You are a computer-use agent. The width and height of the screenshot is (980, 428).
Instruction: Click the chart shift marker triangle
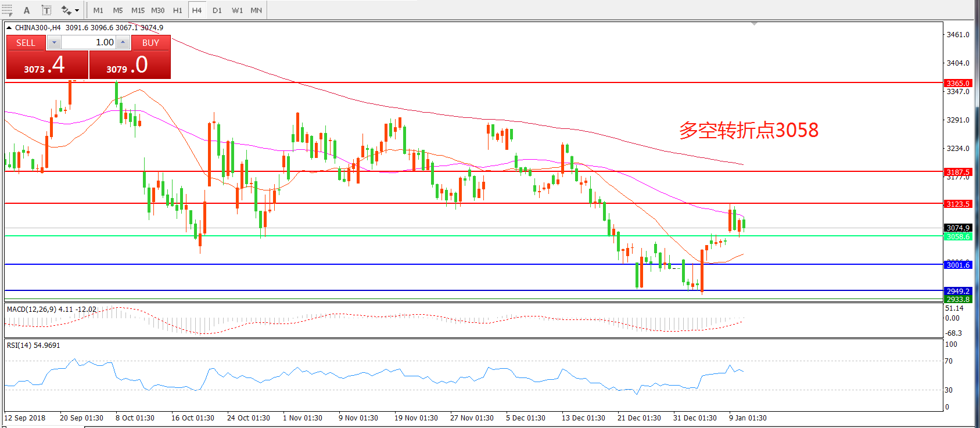[x=754, y=24]
